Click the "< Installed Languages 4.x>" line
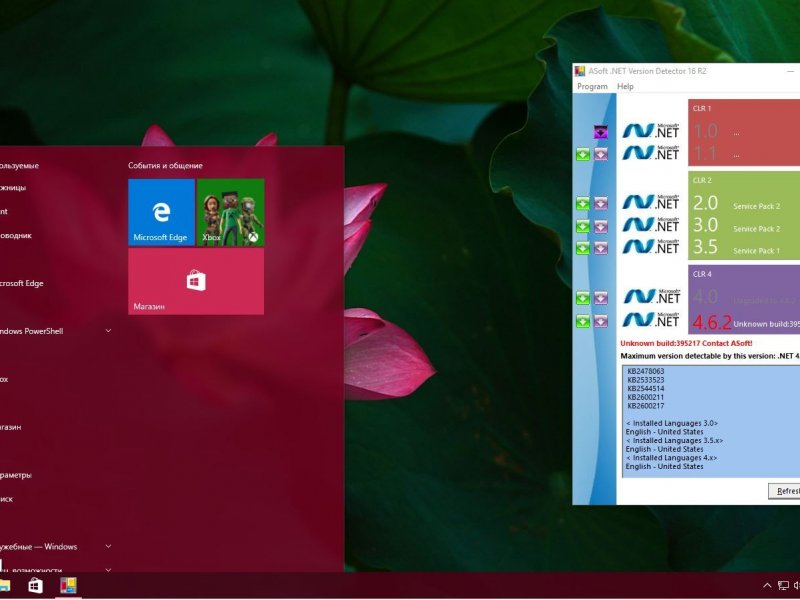This screenshot has height=600, width=800. pos(671,458)
